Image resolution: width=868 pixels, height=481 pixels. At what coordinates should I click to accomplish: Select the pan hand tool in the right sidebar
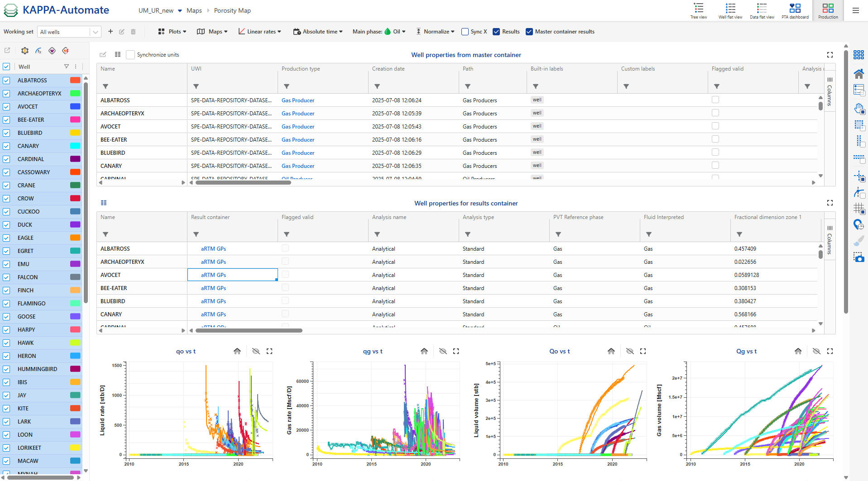pos(859,109)
